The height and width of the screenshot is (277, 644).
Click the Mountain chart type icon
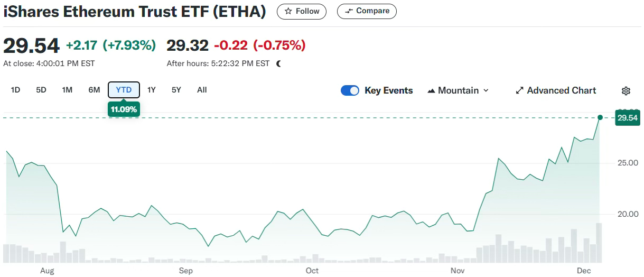click(x=431, y=91)
